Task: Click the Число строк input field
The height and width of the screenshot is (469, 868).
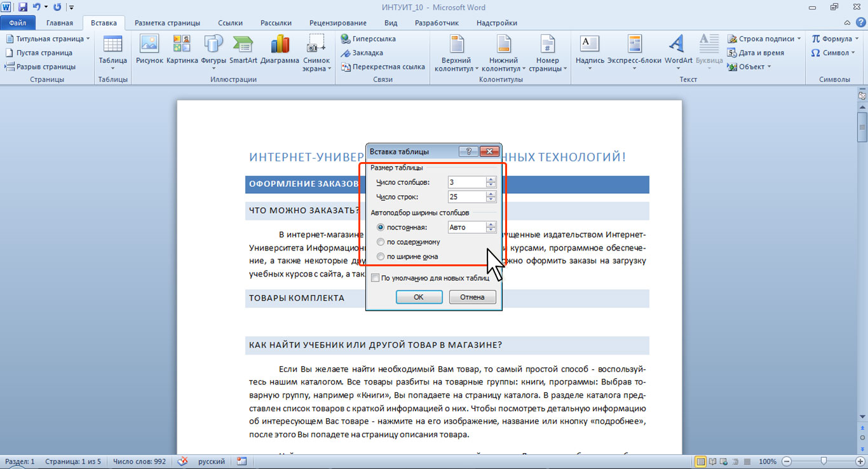Action: click(x=466, y=197)
